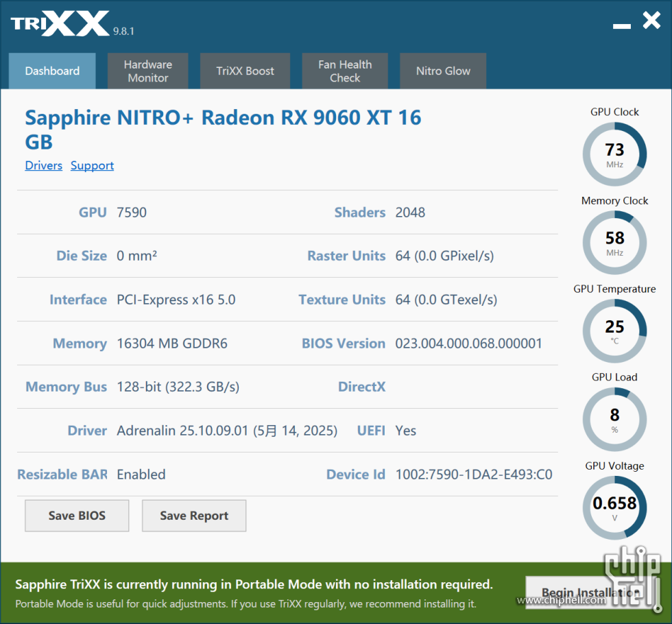Viewport: 672px width, 624px height.
Task: Follow the Drivers link
Action: click(x=43, y=165)
